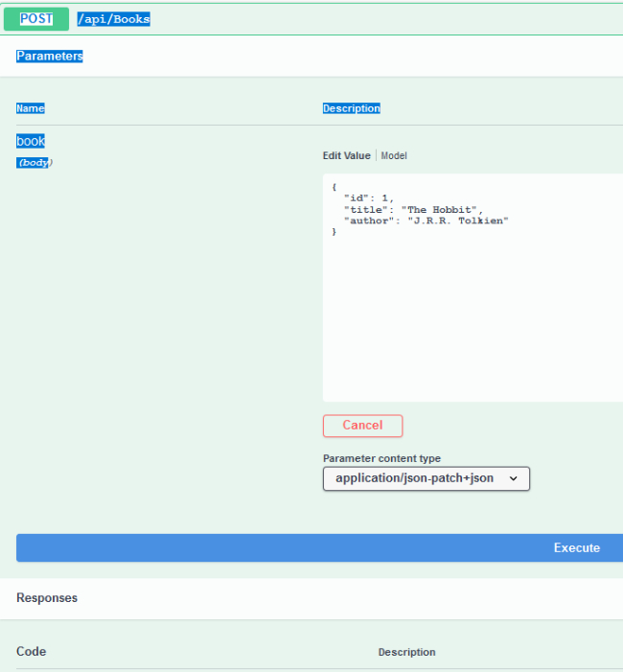The height and width of the screenshot is (672, 623).
Task: Open the Parameter content type dropdown
Action: coord(426,477)
